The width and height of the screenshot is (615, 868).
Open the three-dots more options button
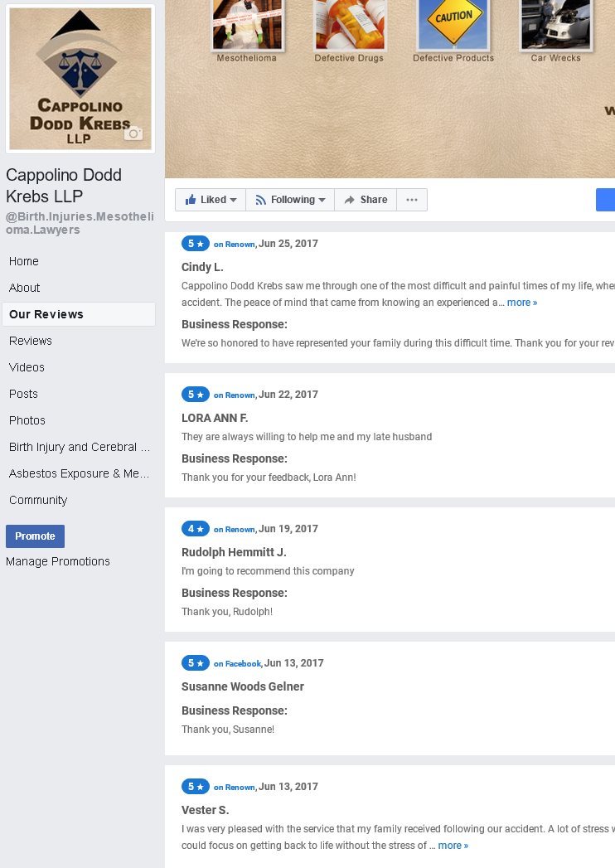click(412, 200)
